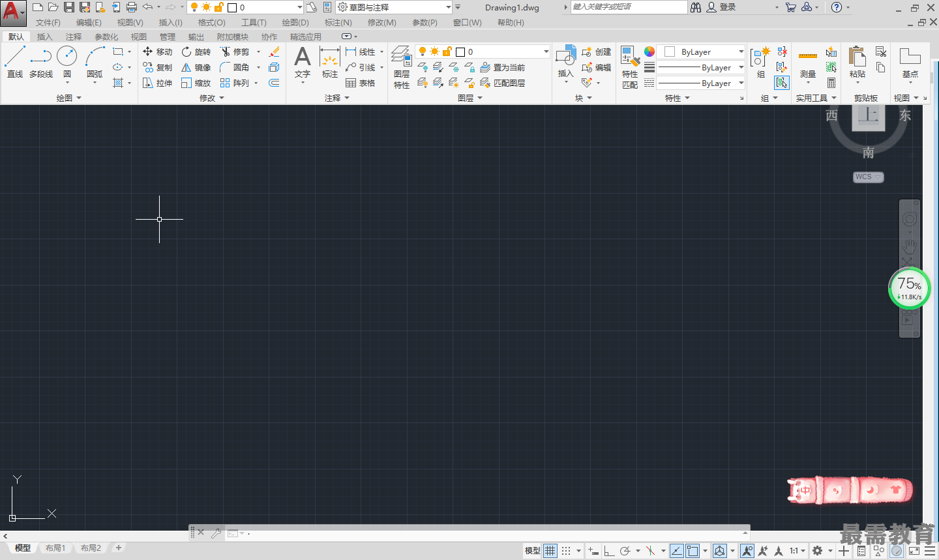This screenshot has width=939, height=560.
Task: Click the Save icon in quick access toolbar
Action: point(69,7)
